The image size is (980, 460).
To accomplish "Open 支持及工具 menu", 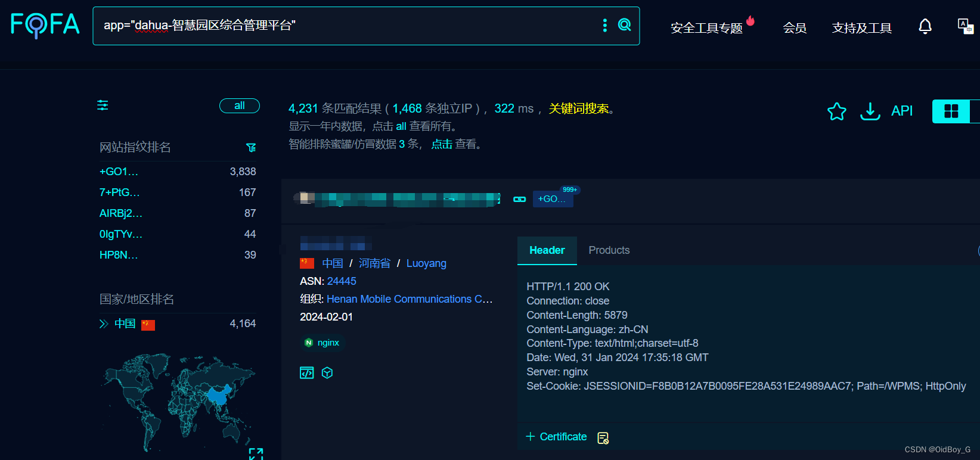I will coord(862,28).
